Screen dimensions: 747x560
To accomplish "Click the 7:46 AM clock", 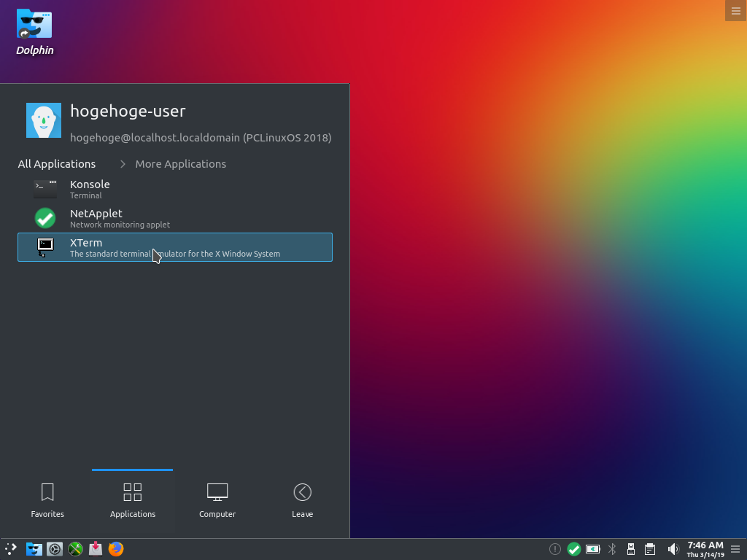I will pyautogui.click(x=705, y=549).
